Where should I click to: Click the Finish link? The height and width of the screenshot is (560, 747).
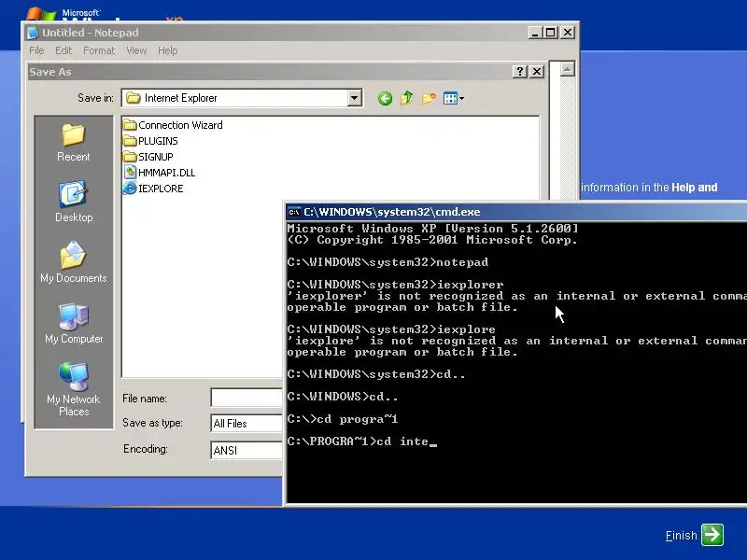(681, 535)
